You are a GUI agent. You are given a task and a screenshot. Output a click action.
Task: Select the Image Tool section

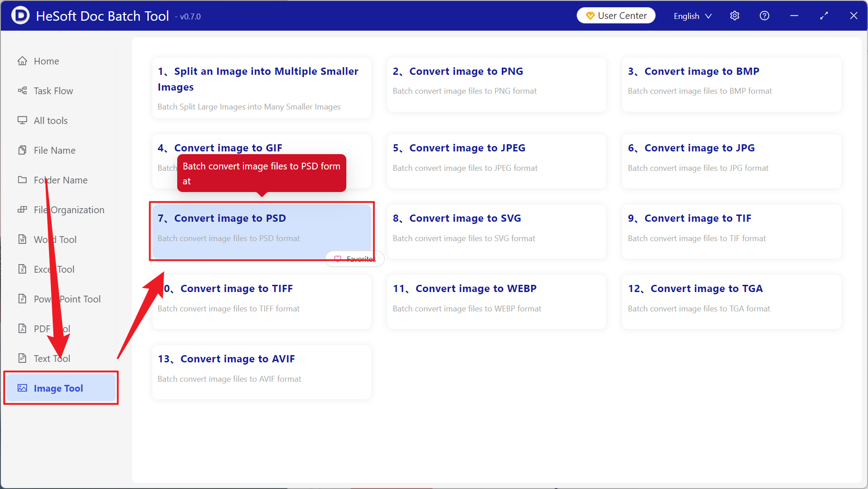click(x=61, y=388)
